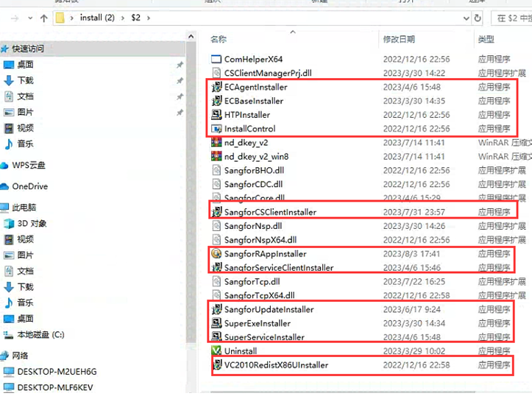Click the WPS云盘 cloud icon
Screen dimensions: 532x396
tap(4, 166)
